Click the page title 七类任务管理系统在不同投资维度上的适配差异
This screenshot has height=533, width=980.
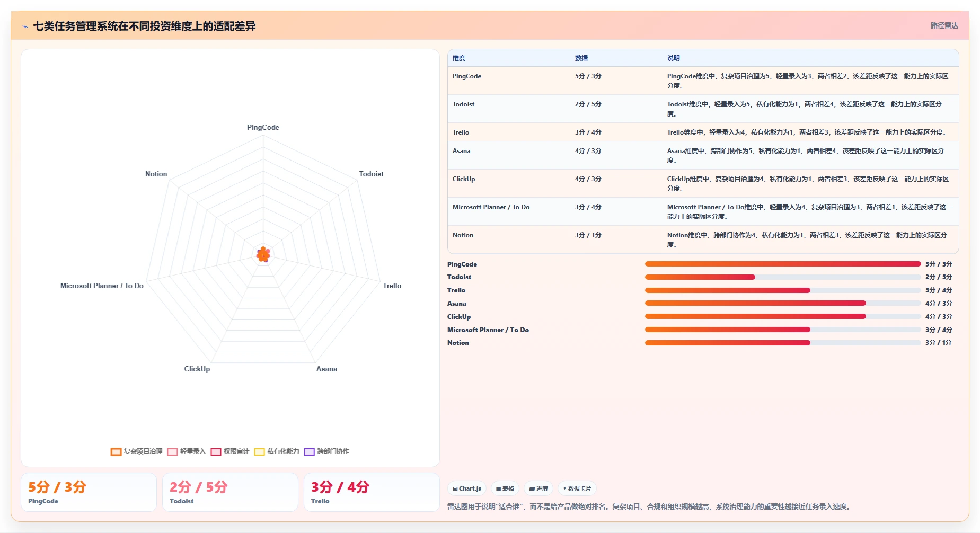pyautogui.click(x=144, y=26)
